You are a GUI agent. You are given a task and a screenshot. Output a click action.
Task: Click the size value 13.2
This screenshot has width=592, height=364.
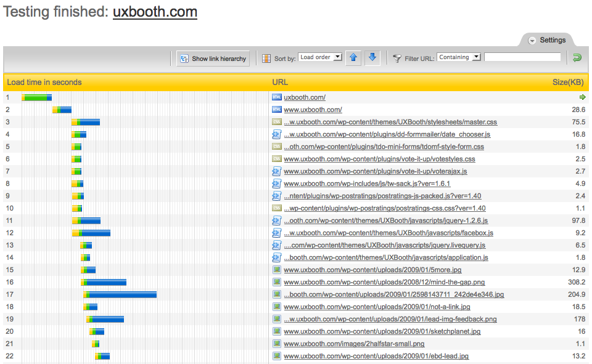(578, 356)
